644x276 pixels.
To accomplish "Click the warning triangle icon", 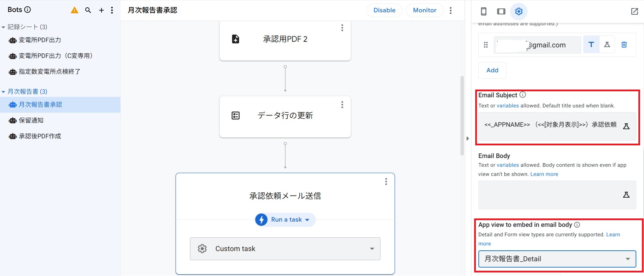I will (x=74, y=10).
